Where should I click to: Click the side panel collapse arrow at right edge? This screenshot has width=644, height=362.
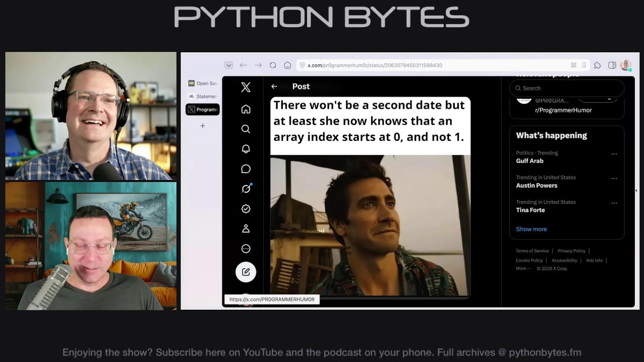coord(636,191)
